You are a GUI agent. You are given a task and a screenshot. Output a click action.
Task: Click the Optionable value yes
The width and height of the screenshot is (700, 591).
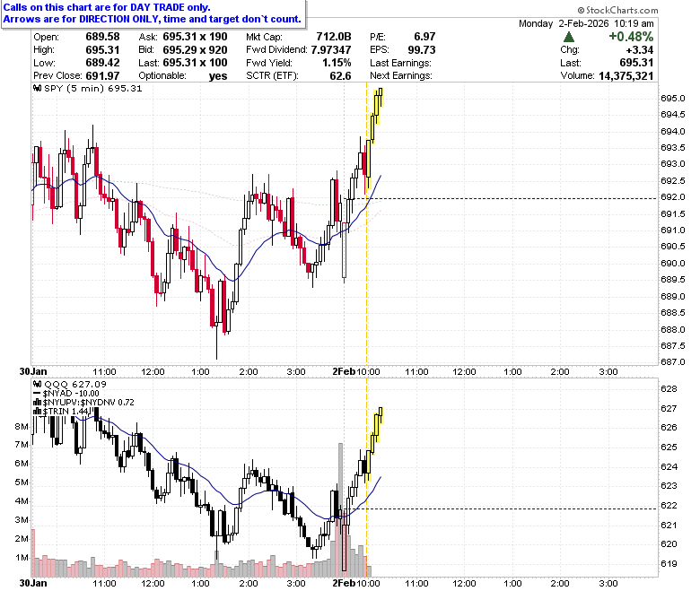click(218, 76)
